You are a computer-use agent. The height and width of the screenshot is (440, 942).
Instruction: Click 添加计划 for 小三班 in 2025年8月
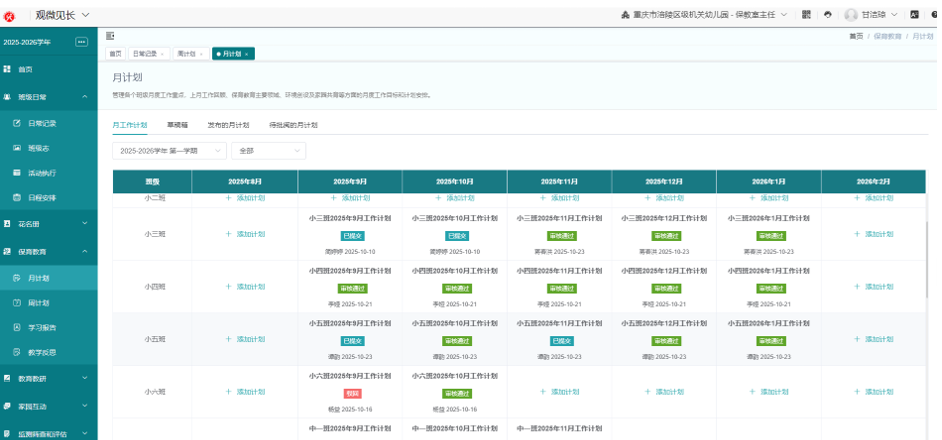(245, 234)
